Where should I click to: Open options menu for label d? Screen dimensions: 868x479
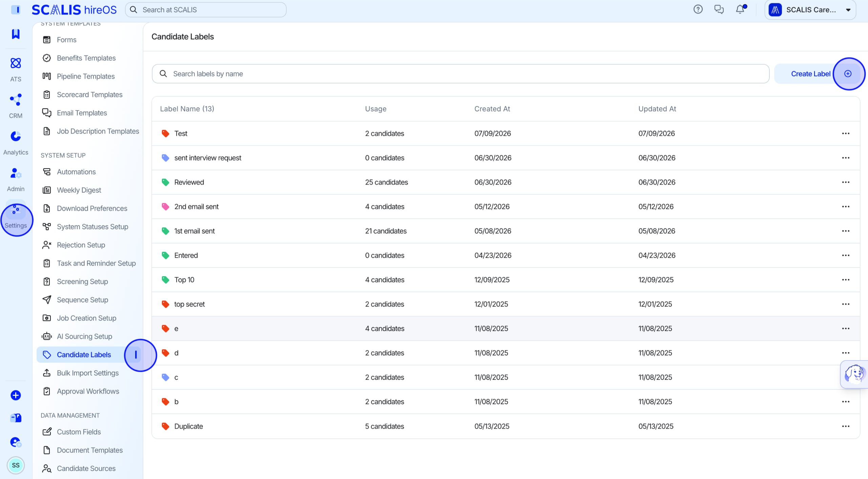click(846, 353)
